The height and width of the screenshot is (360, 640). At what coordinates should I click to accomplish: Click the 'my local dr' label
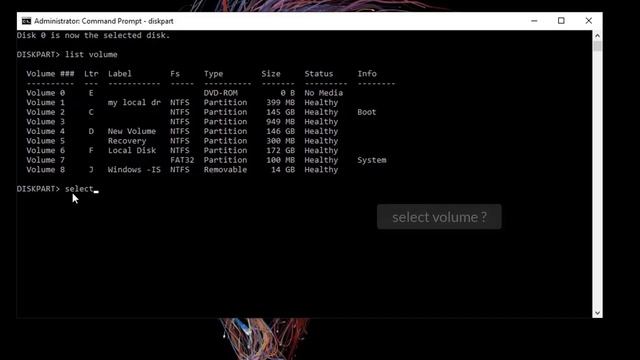coord(134,102)
